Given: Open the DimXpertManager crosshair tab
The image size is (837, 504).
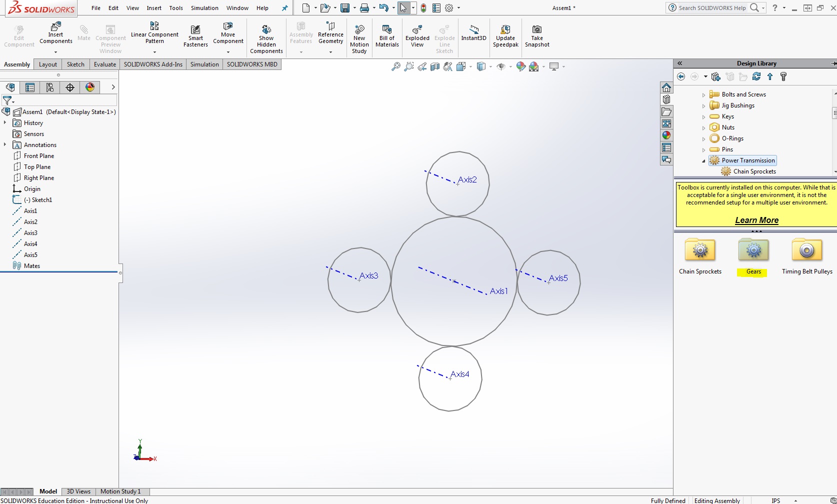Looking at the screenshot, I should tap(70, 87).
